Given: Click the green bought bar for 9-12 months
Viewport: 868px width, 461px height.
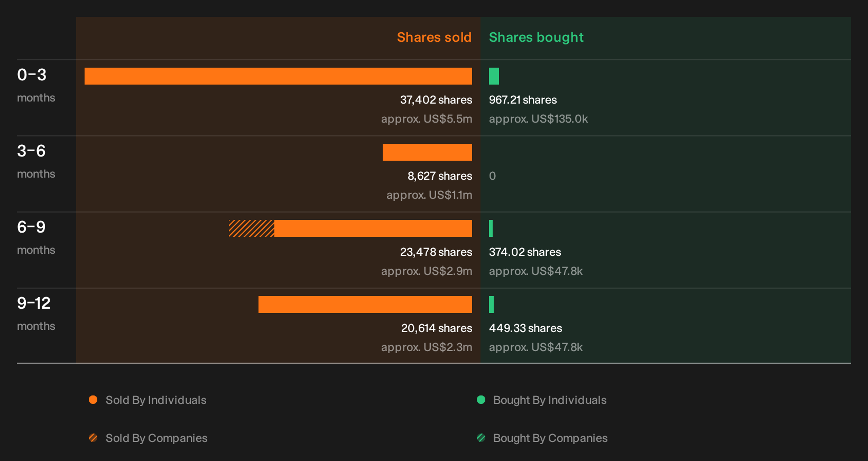Looking at the screenshot, I should coord(491,305).
